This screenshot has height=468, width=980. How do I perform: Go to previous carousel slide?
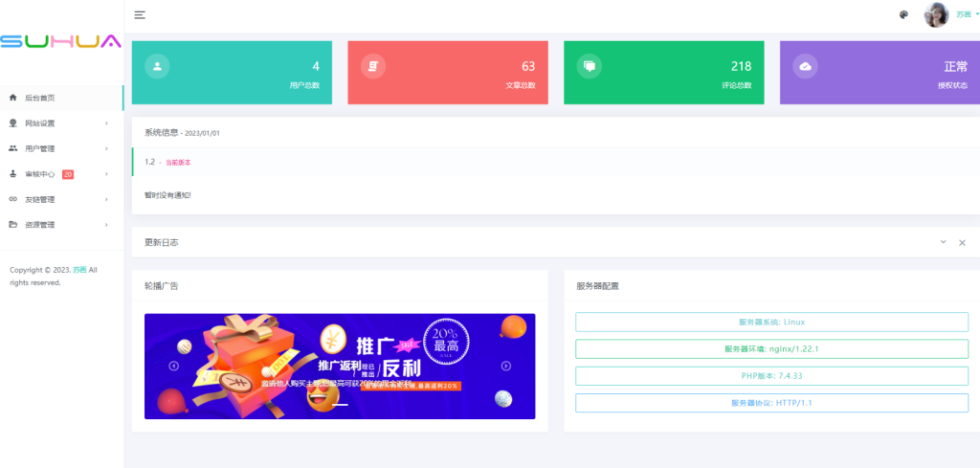174,367
